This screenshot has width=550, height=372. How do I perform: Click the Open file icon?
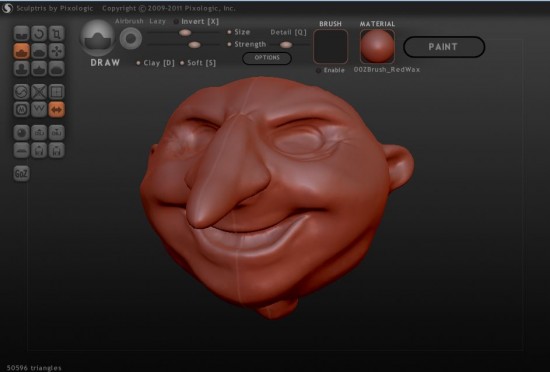(x=39, y=150)
